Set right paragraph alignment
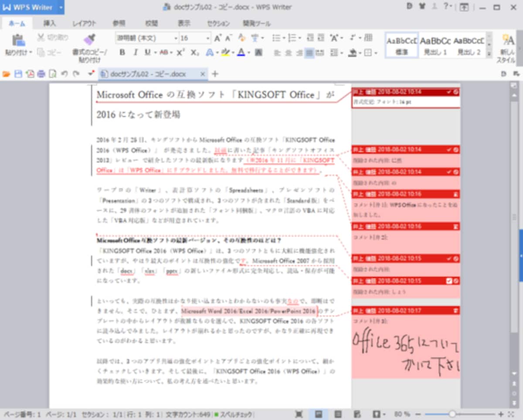Screen dimensions: 523x420 [299, 53]
